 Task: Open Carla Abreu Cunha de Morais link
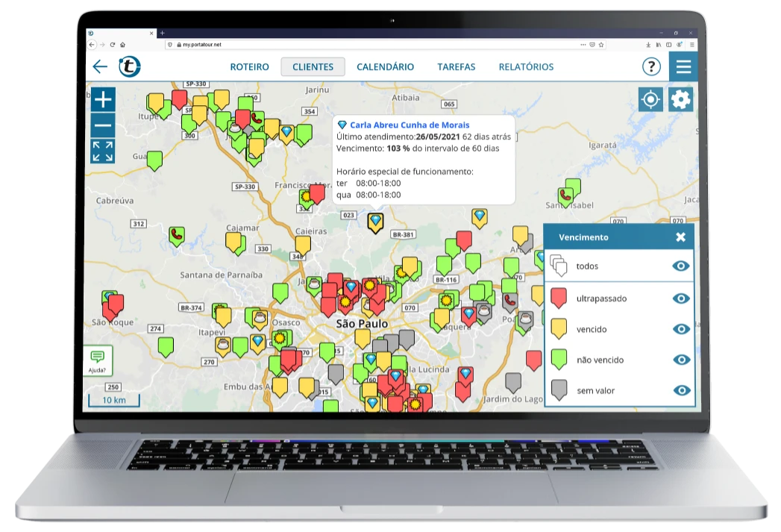tap(410, 125)
